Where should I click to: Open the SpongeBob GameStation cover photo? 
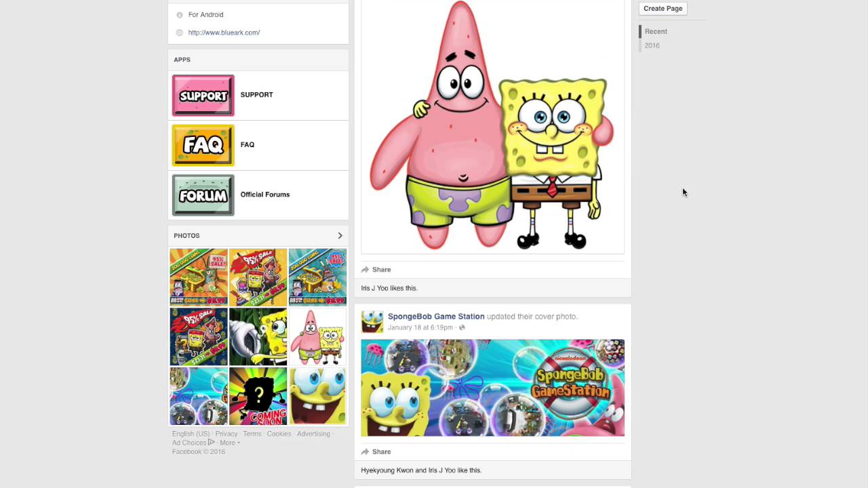(x=493, y=388)
